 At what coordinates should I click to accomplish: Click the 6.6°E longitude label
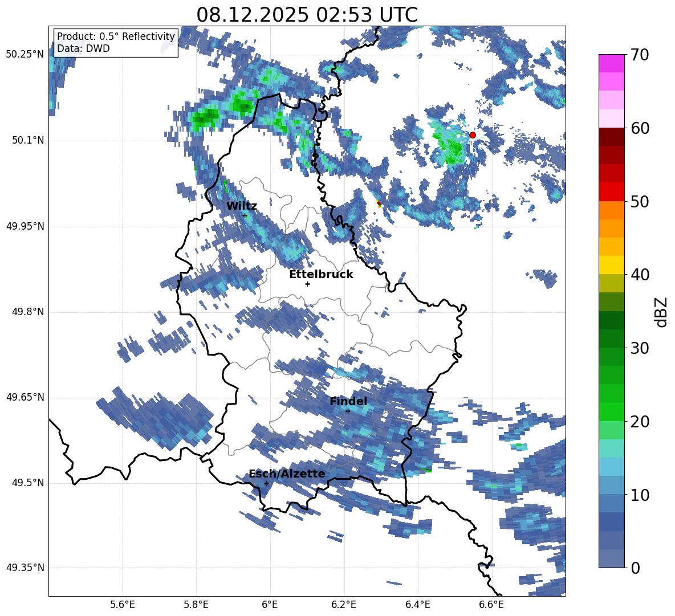[491, 605]
